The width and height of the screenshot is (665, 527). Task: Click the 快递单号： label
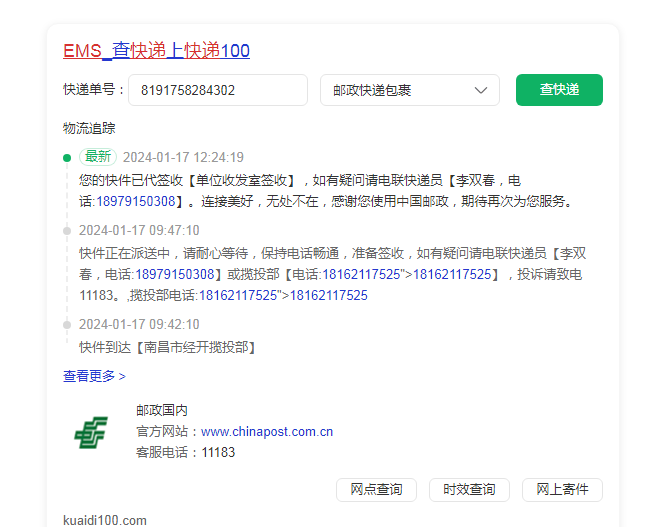pos(93,89)
